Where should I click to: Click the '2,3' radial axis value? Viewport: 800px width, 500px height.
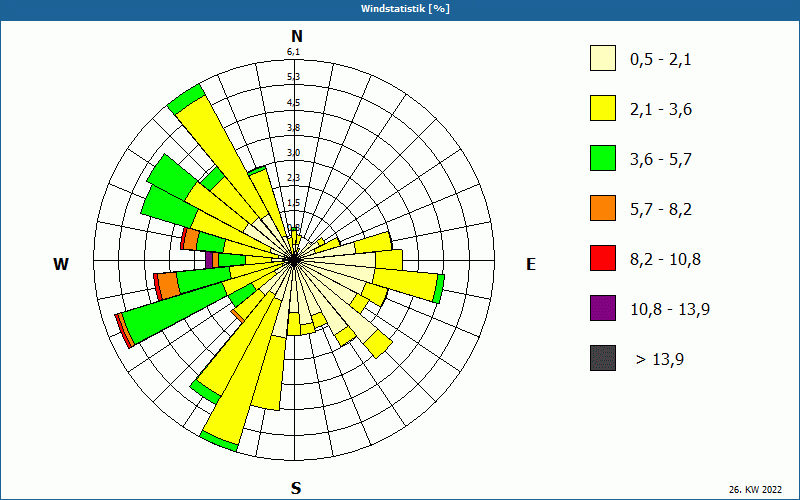[x=293, y=178]
